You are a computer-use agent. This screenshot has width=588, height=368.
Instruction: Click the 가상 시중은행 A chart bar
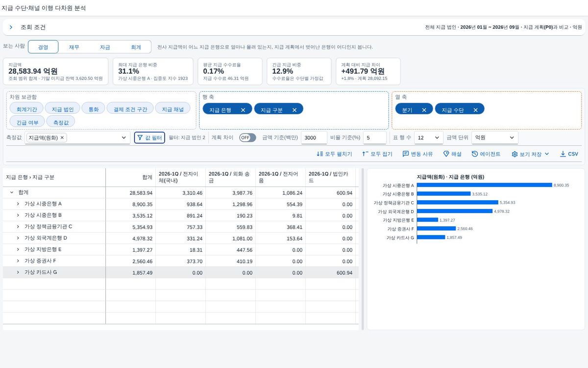485,185
